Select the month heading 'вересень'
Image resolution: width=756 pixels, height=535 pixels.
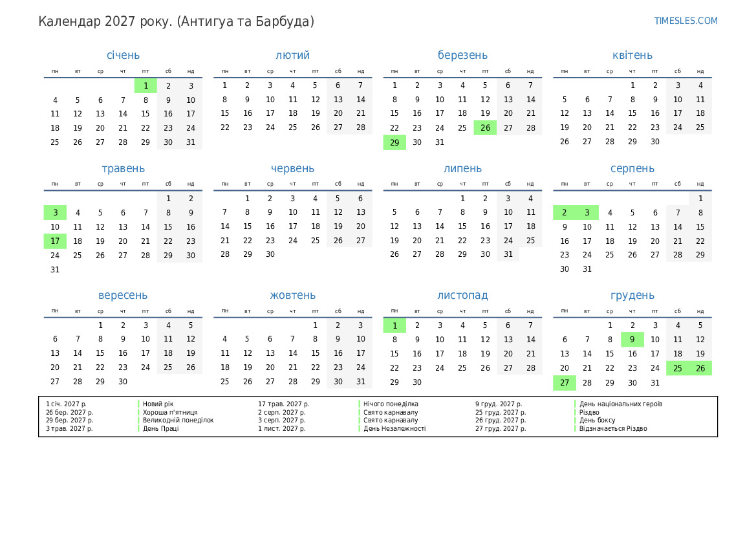tap(123, 295)
